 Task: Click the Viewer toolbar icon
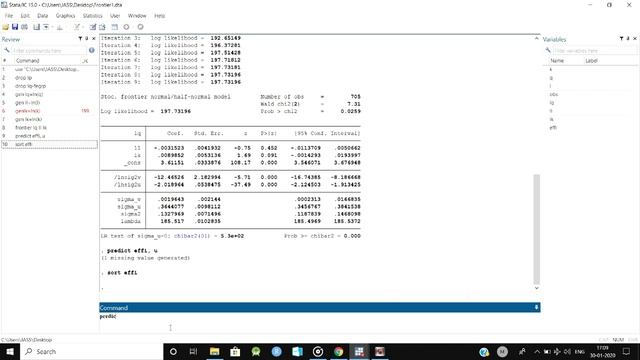coord(46,27)
